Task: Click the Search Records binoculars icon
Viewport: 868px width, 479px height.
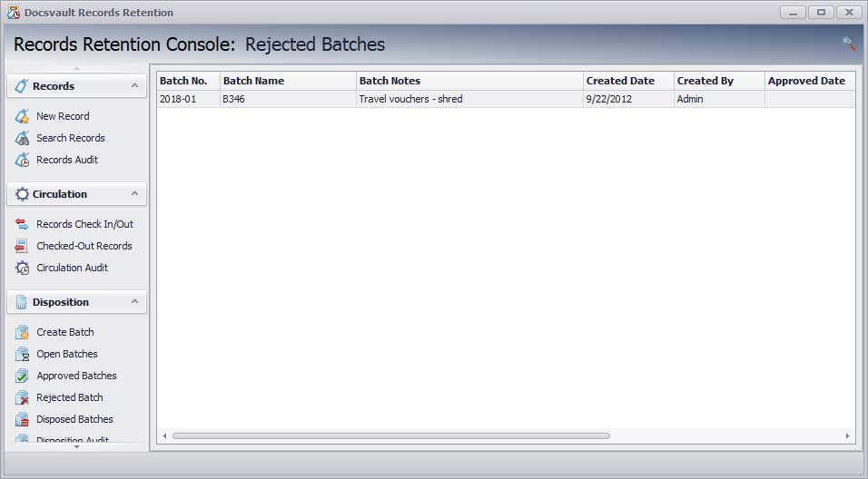Action: 22,138
